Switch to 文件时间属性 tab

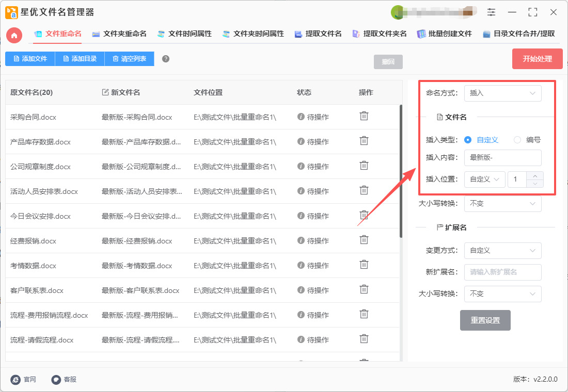pos(185,34)
